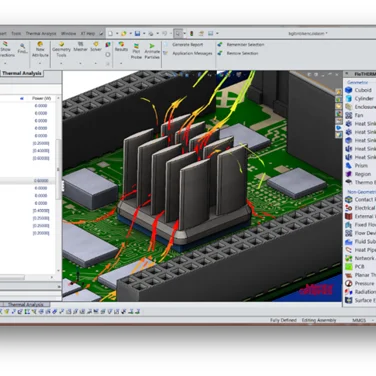Image resolution: width=376 pixels, height=376 pixels.
Task: Choose the Prism geometry icon
Action: coord(349,166)
